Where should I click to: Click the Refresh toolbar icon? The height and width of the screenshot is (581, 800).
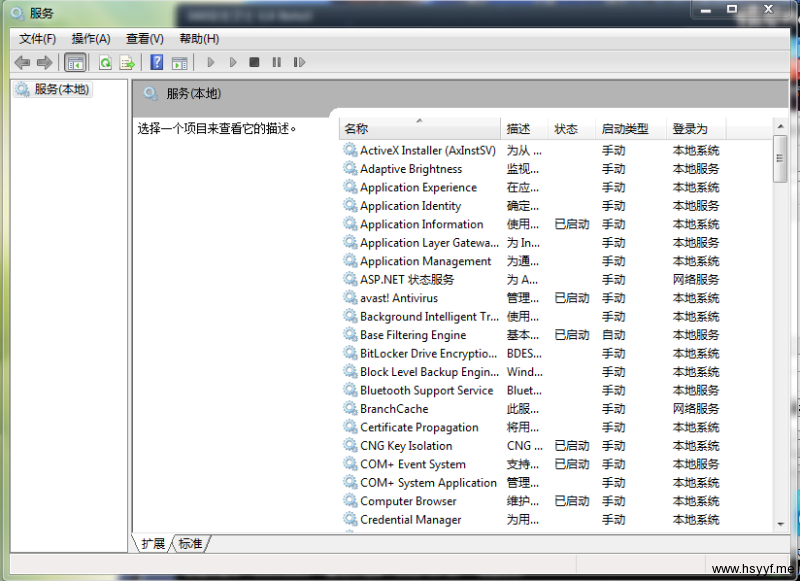[105, 62]
